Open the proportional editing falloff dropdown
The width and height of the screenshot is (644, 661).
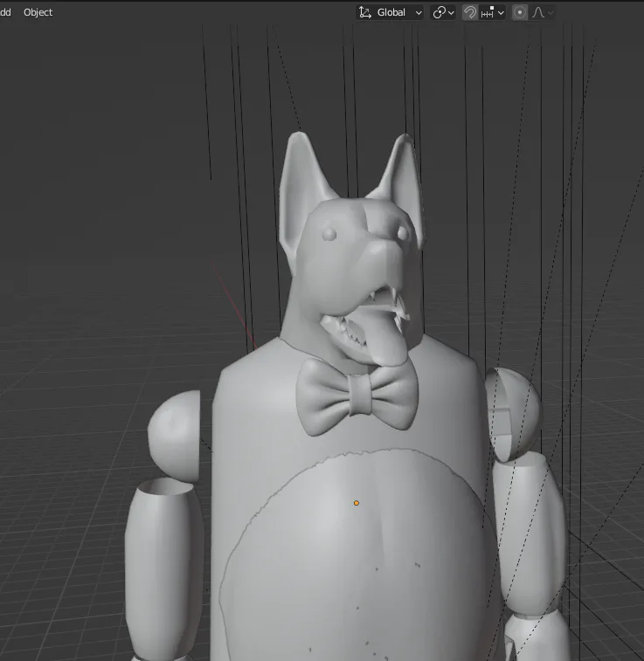point(543,12)
